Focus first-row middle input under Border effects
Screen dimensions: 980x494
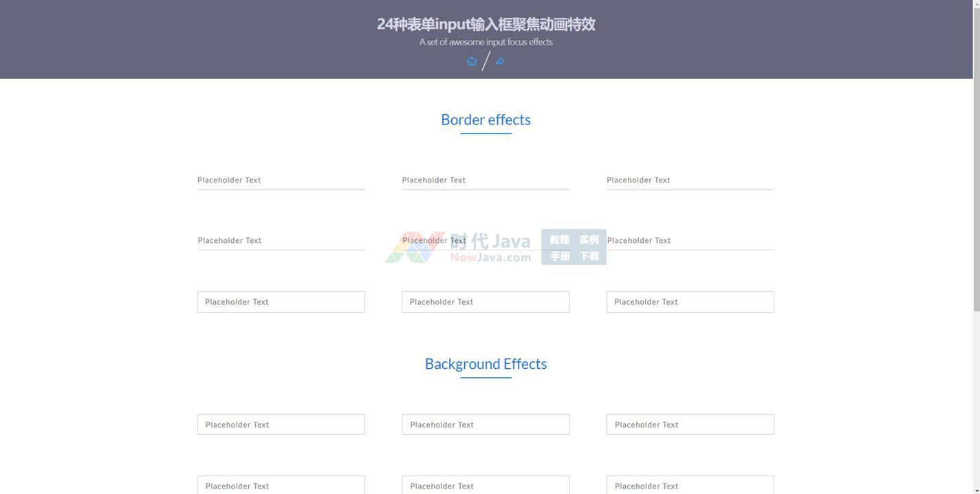485,180
